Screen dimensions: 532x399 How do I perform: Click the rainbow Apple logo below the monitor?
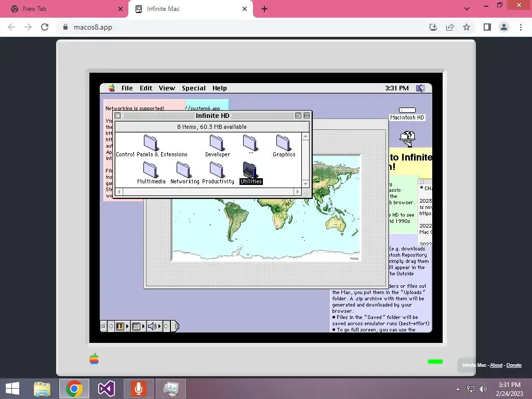(x=94, y=358)
